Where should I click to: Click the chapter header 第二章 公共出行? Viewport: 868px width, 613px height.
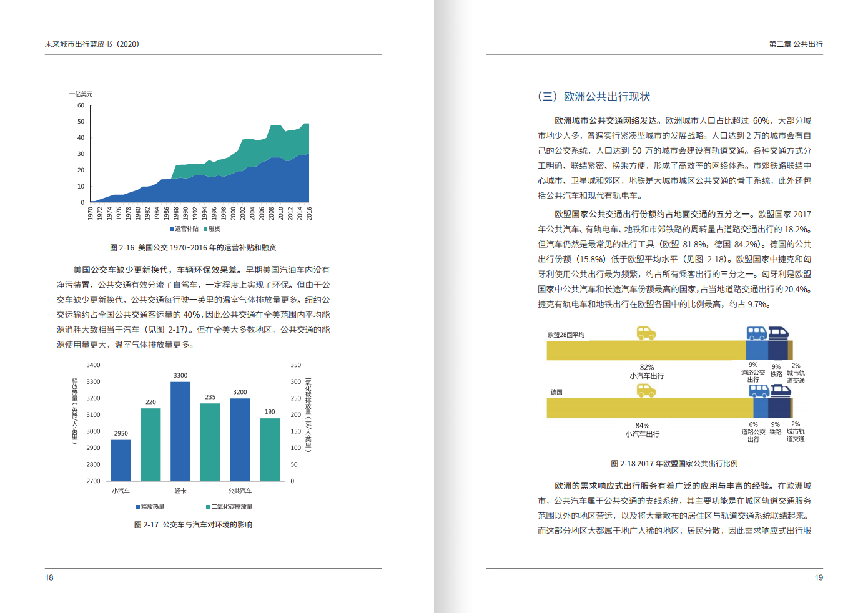(796, 44)
